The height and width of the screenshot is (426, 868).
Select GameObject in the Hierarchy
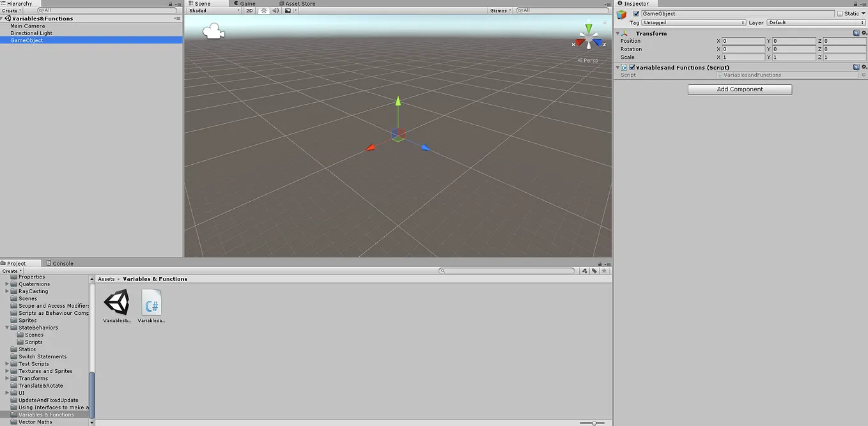pos(27,40)
